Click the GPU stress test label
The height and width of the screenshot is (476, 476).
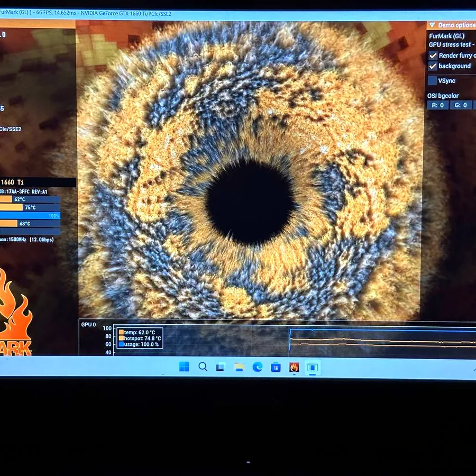pyautogui.click(x=452, y=44)
